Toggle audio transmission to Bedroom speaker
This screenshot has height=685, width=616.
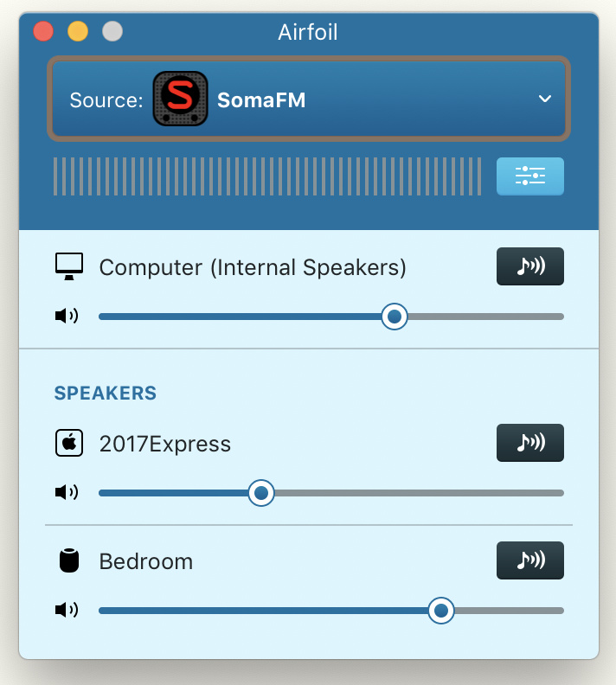[530, 560]
